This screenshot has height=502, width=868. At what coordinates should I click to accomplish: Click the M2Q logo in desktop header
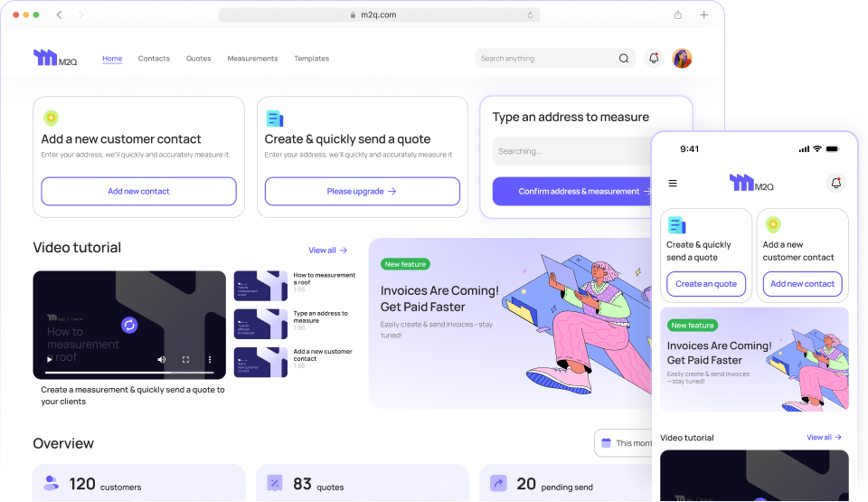pyautogui.click(x=55, y=59)
